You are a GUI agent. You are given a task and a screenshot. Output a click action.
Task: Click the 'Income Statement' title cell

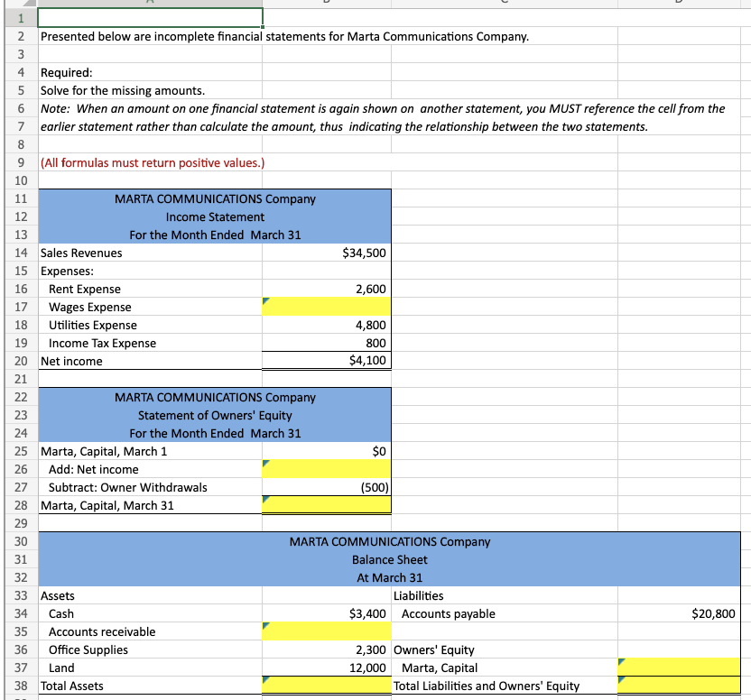[215, 216]
